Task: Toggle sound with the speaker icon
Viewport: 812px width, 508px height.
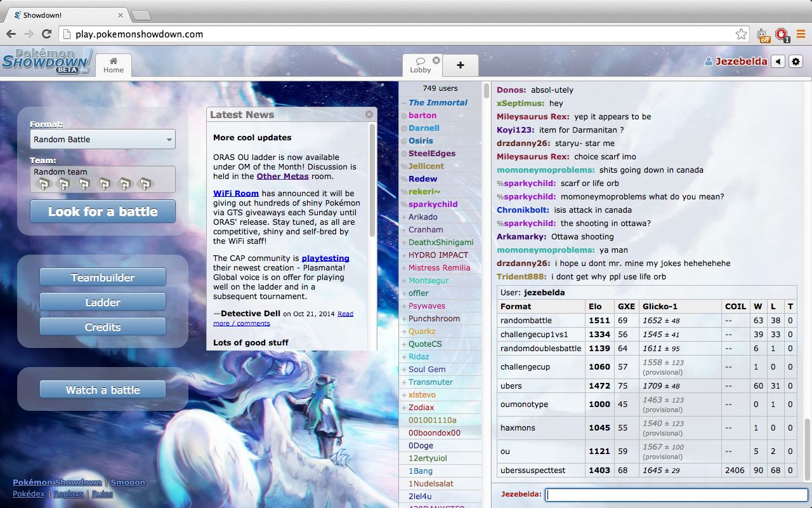Action: pyautogui.click(x=778, y=62)
